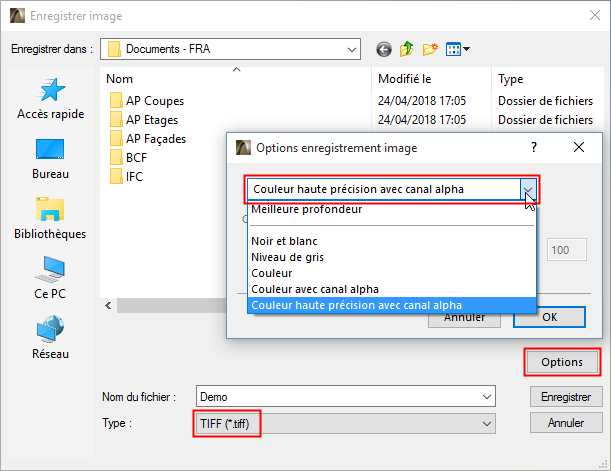Click Annuler in the save dialog
This screenshot has width=611, height=471.
(566, 423)
